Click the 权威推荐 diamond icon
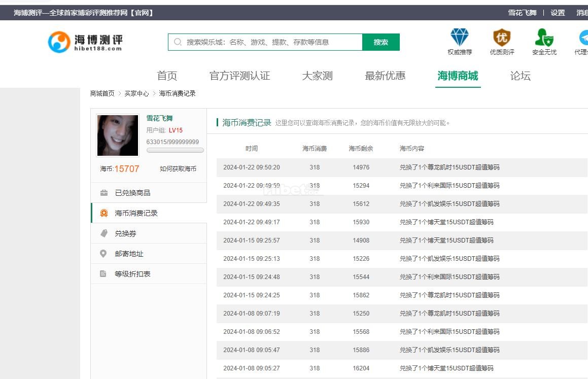 [460, 38]
